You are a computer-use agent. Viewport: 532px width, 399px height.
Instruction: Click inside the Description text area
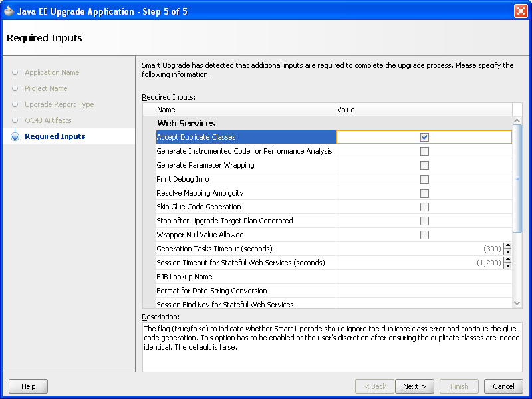pyautogui.click(x=332, y=346)
